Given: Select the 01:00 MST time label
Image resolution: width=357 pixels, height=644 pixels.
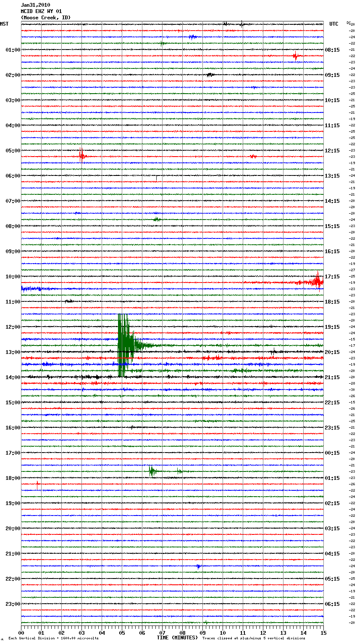Looking at the screenshot, I should [x=13, y=50].
